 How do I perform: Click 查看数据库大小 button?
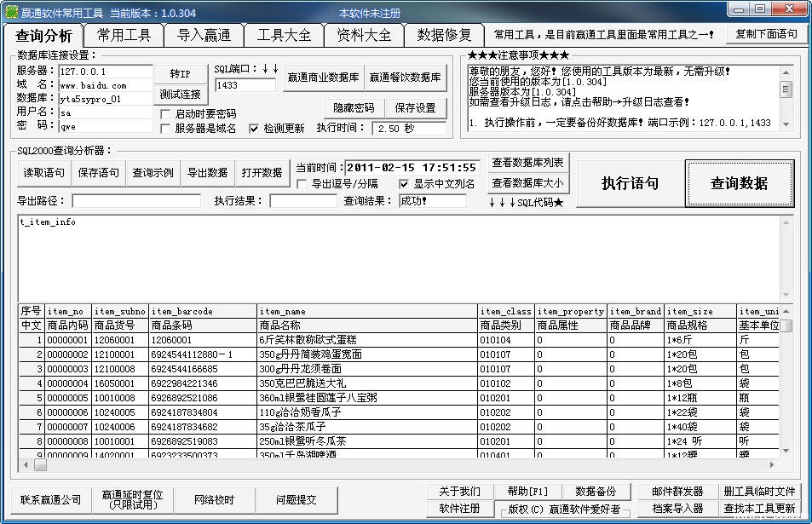pyautogui.click(x=527, y=183)
